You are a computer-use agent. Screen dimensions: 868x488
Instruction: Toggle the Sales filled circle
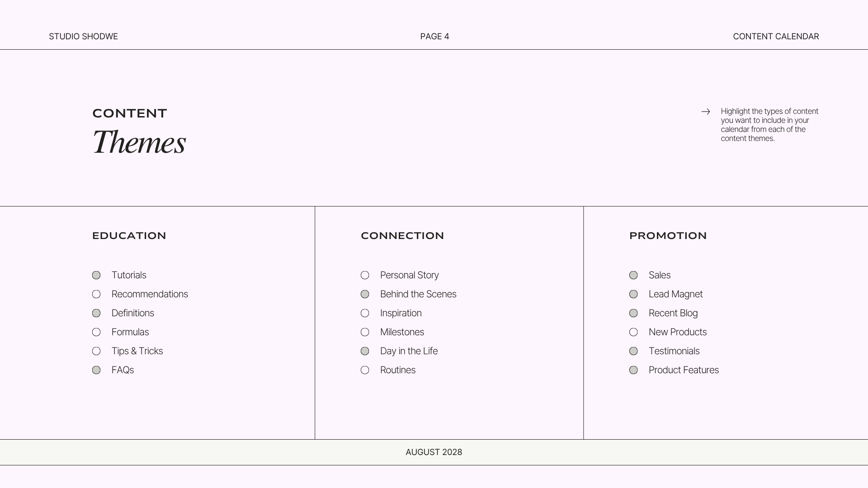tap(633, 275)
